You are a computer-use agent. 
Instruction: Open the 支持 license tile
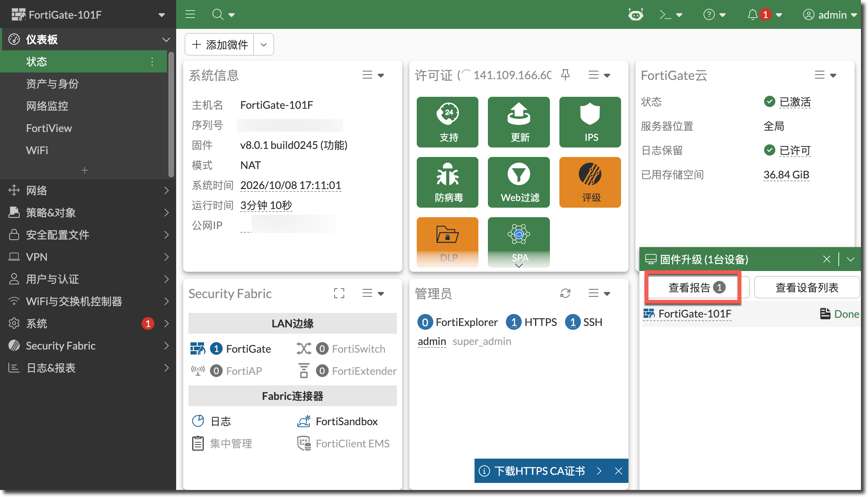pyautogui.click(x=447, y=122)
